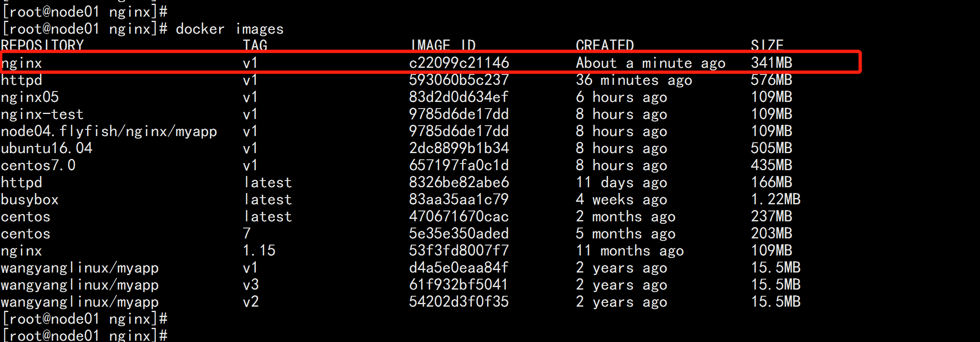
Task: Click the IMAGE ID column header
Action: (x=443, y=45)
